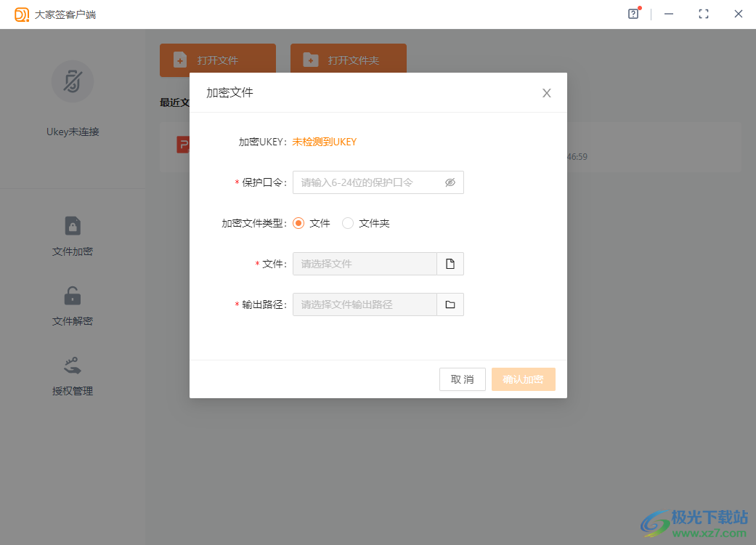The height and width of the screenshot is (545, 756).
Task: Cancel the dialog with 取消
Action: pyautogui.click(x=462, y=379)
